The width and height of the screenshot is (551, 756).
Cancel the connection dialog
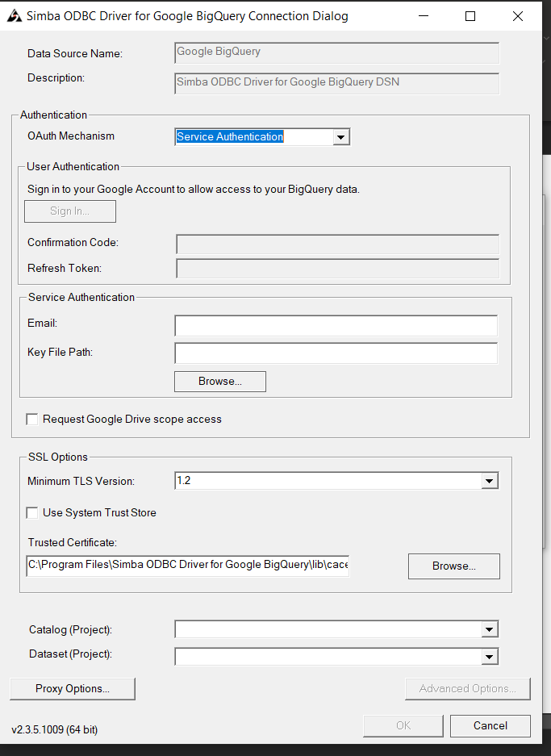490,725
